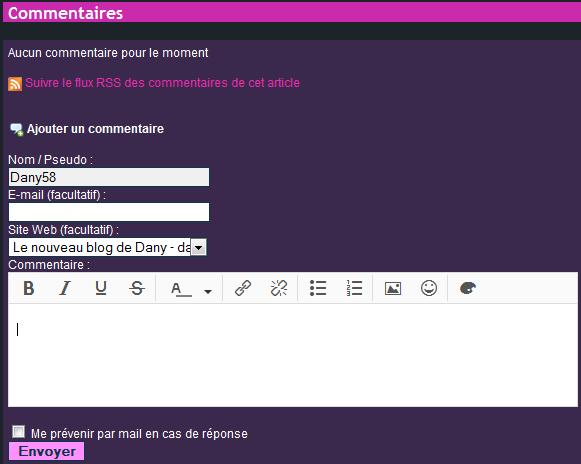Image resolution: width=581 pixels, height=464 pixels.
Task: Insert a numbered list
Action: (x=354, y=288)
